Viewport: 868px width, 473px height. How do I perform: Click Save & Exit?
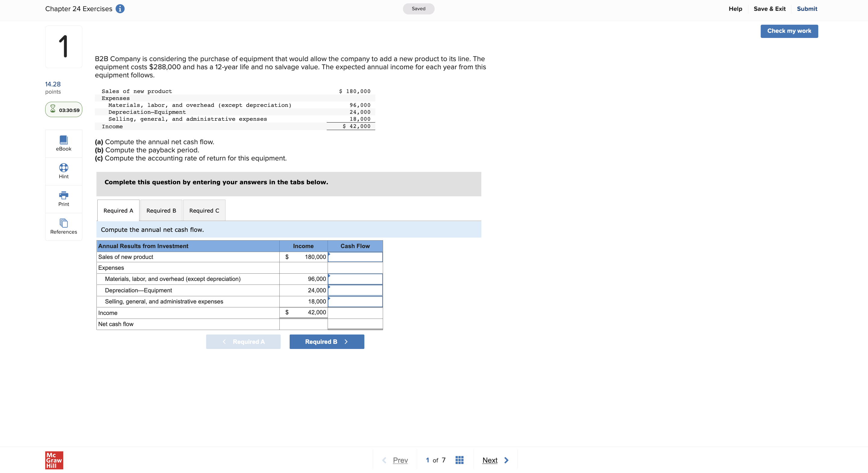(769, 9)
